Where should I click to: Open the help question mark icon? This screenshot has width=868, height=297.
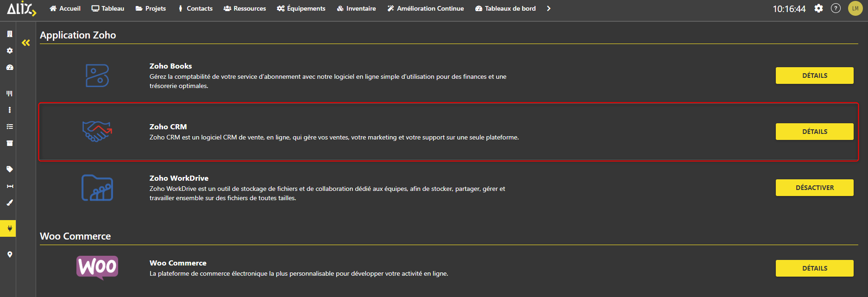pos(836,8)
